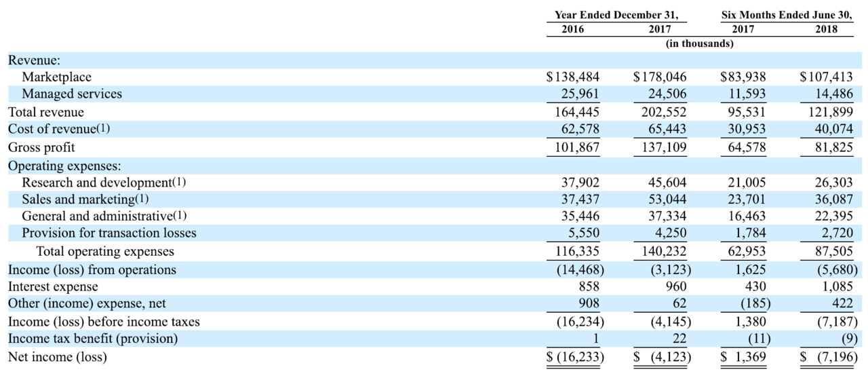Click Income (loss) before income taxes label
The width and height of the screenshot is (868, 378).
pos(104,322)
